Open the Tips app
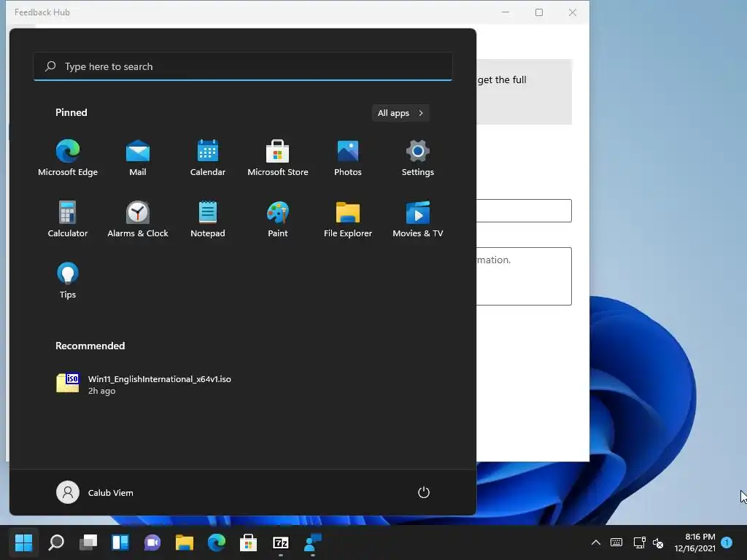The width and height of the screenshot is (747, 560). click(68, 281)
